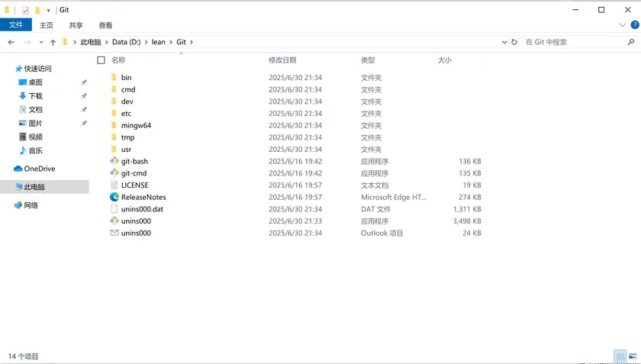Open the Help question mark icon
Image resolution: width=641 pixels, height=364 pixels.
(633, 25)
